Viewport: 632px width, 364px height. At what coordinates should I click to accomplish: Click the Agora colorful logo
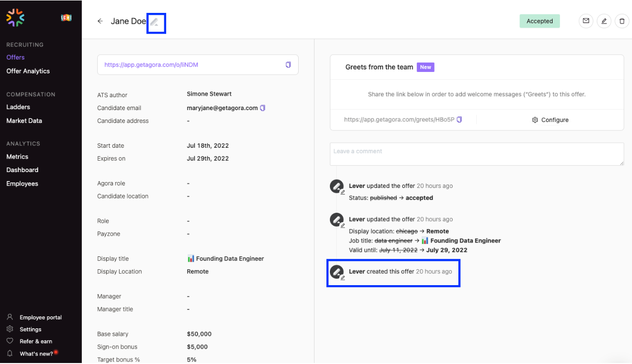[x=15, y=17]
